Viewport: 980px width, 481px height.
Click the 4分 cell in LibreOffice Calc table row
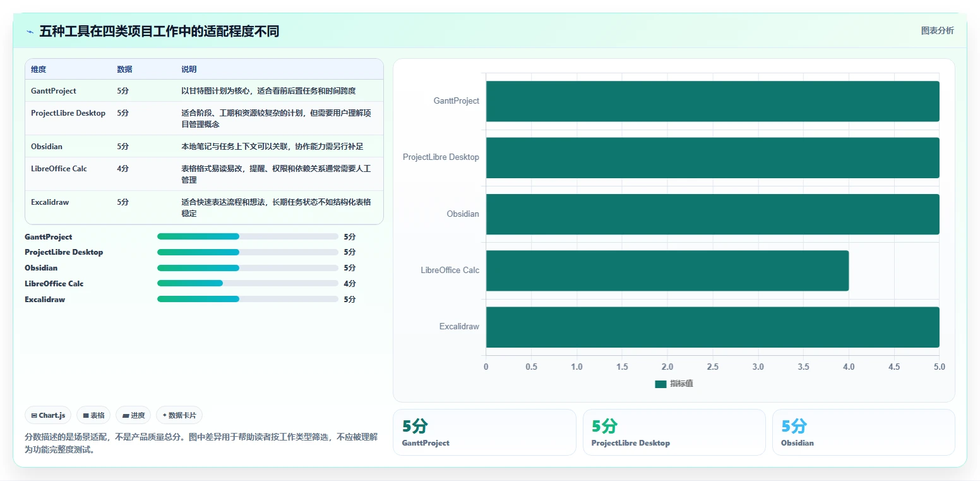click(123, 169)
